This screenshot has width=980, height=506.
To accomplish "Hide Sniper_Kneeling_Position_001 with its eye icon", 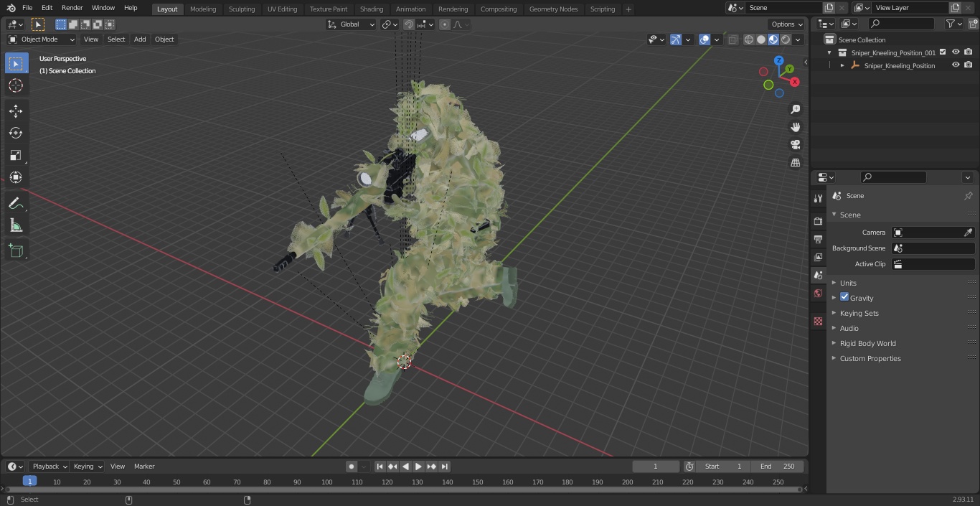I will pyautogui.click(x=956, y=52).
